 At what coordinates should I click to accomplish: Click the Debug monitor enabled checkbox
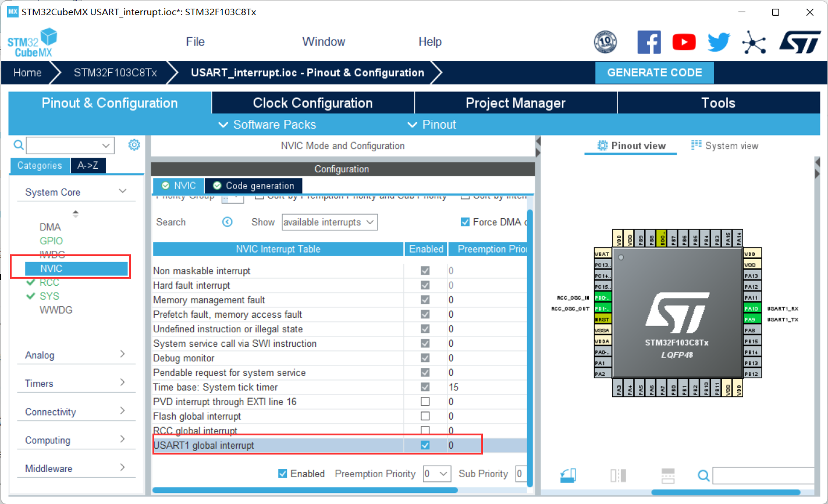425,358
